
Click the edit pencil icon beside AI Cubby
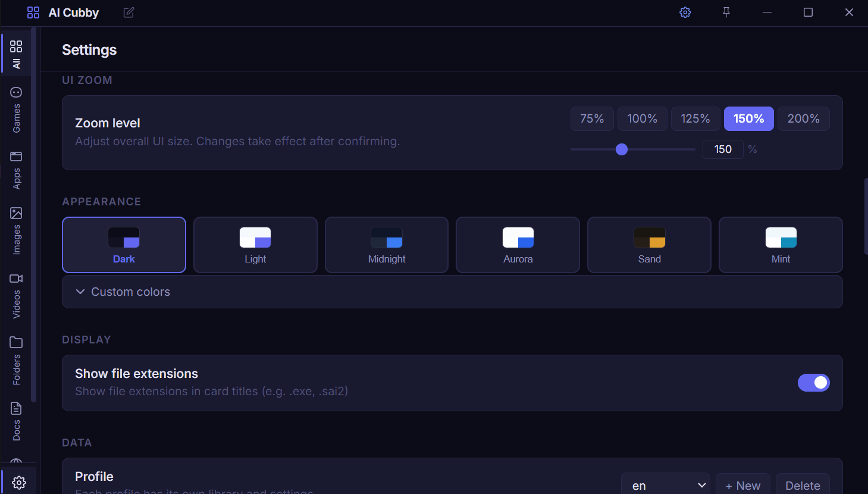[x=129, y=12]
